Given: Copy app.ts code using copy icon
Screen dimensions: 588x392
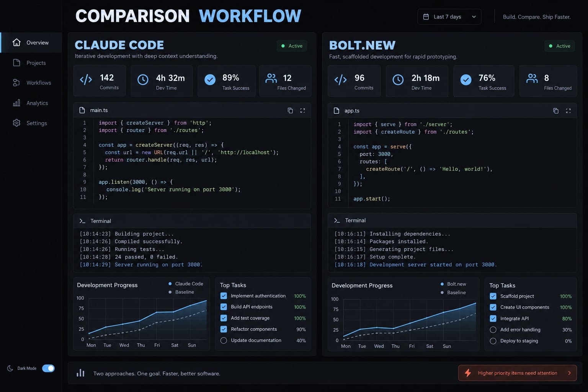Looking at the screenshot, I should pyautogui.click(x=556, y=111).
